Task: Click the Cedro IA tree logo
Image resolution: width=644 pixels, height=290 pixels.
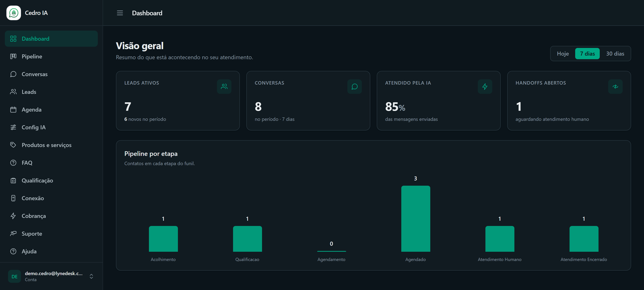Action: coord(13,13)
